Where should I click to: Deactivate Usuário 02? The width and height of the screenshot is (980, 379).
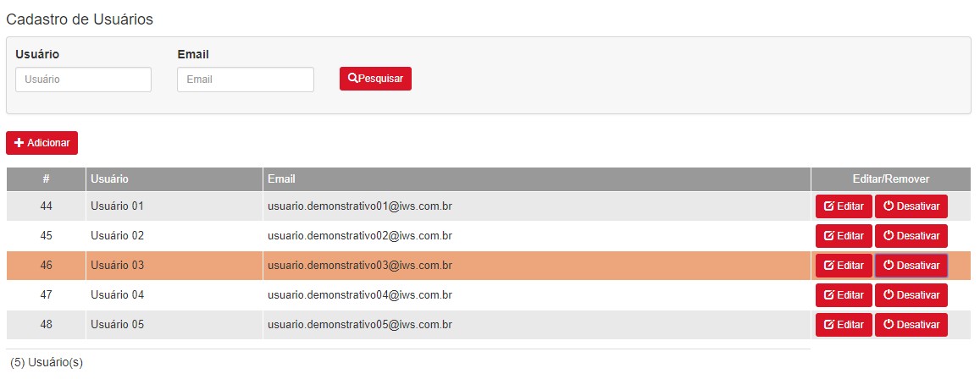coord(911,236)
